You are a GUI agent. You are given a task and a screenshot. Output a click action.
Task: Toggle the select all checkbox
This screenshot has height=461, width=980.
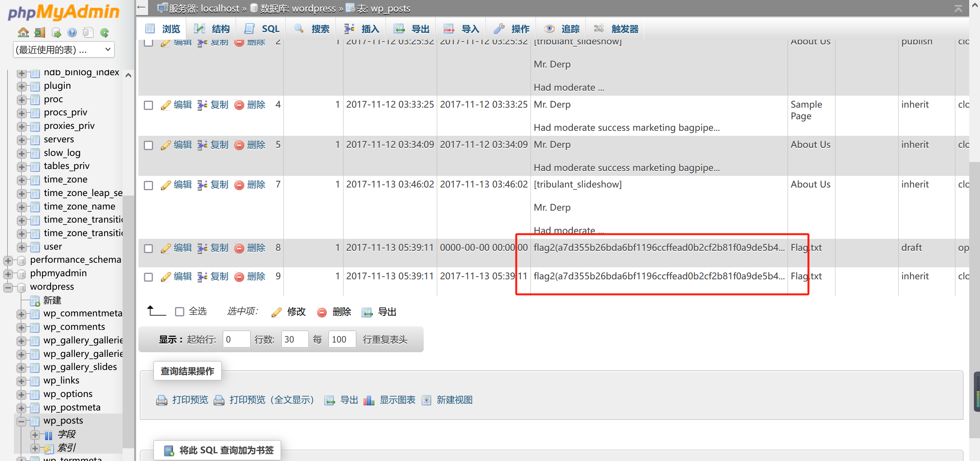point(180,312)
